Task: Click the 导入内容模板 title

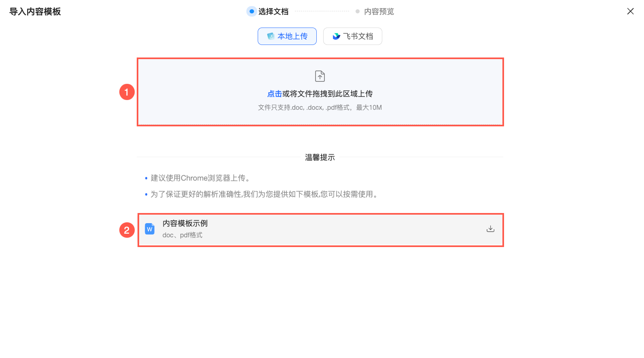Action: (35, 11)
